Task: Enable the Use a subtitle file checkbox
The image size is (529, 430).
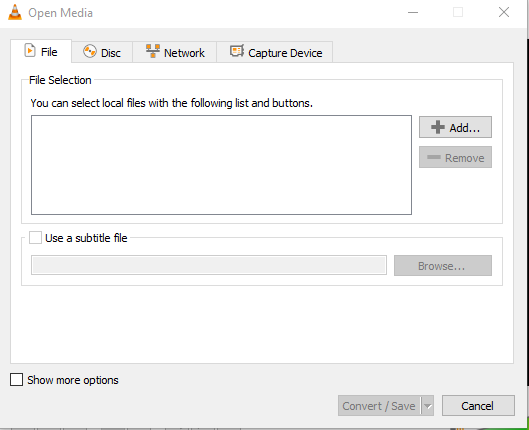Action: 35,238
